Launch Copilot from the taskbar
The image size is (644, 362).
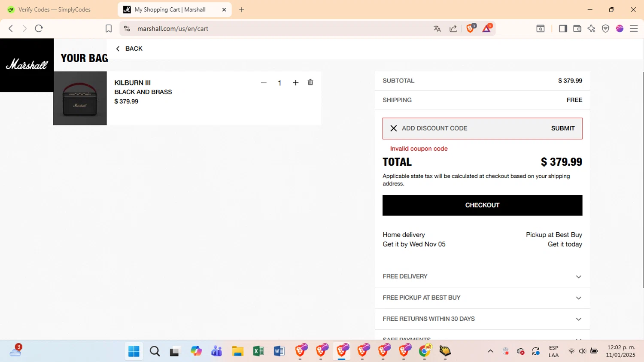click(x=196, y=351)
